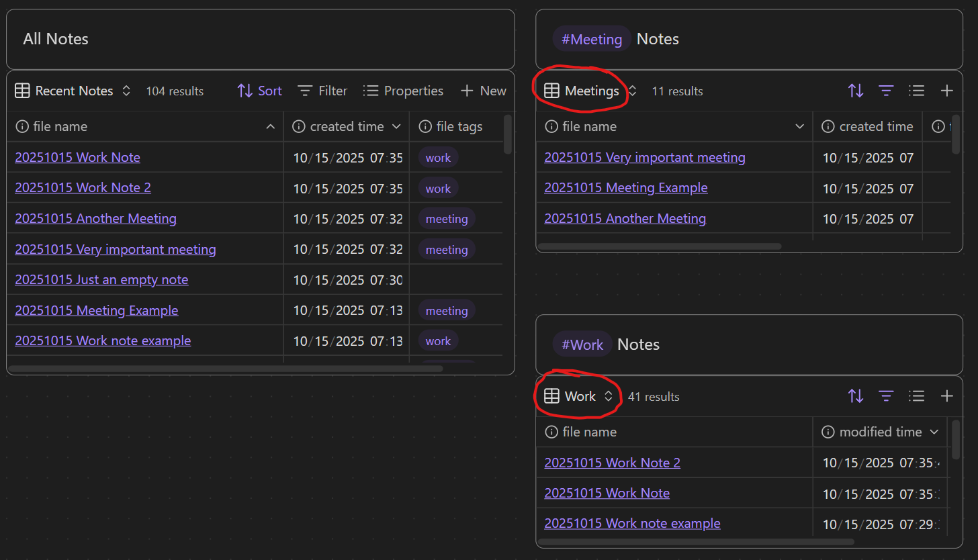The image size is (978, 560).
Task: Open properties icon in Meetings view toolbar
Action: tap(917, 91)
